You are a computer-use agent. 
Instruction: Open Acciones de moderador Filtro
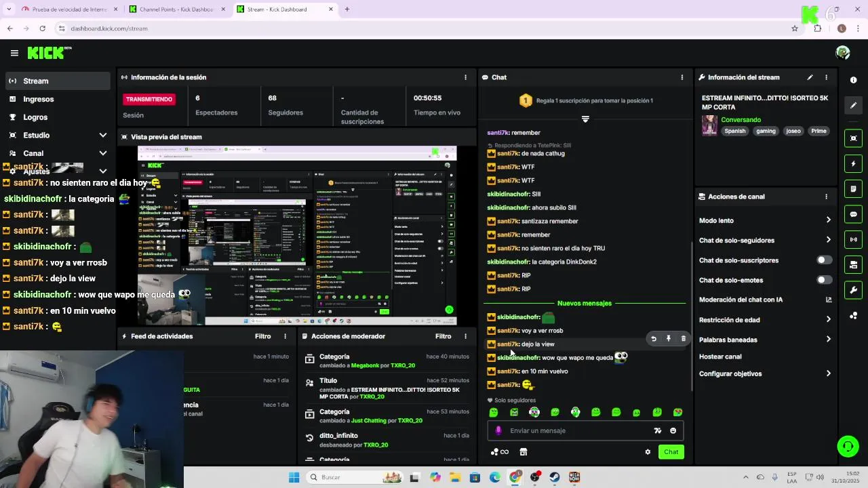tap(443, 336)
